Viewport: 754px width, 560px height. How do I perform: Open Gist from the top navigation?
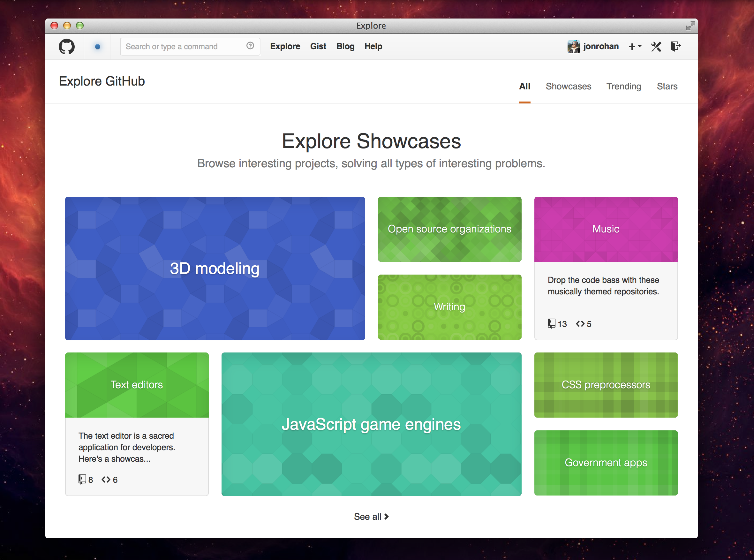click(318, 46)
